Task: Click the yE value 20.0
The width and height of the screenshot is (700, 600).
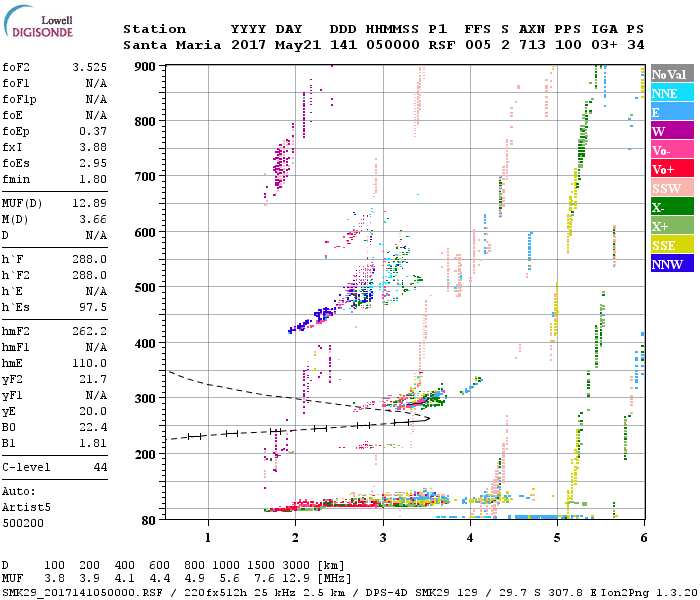Action: (x=93, y=412)
